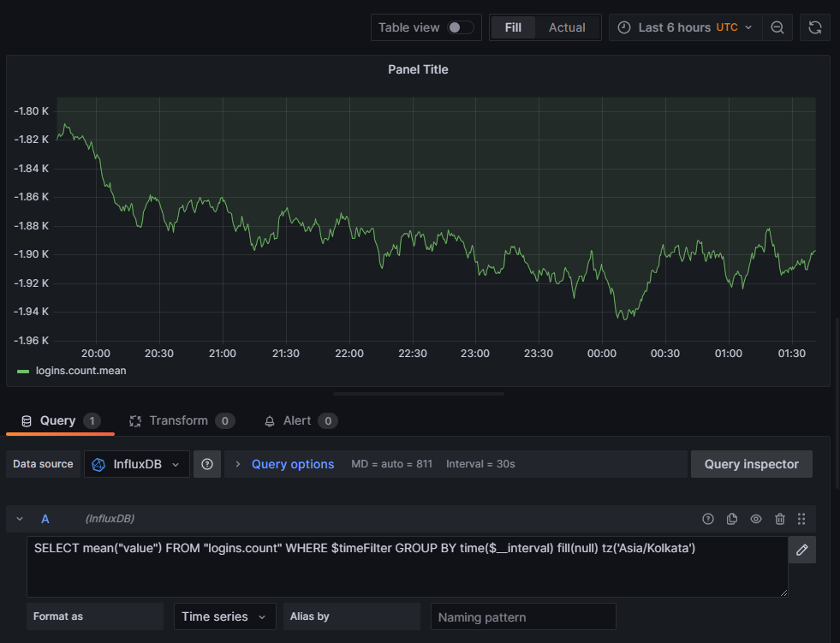
Task: Switch to the Transform tab
Action: click(x=178, y=420)
